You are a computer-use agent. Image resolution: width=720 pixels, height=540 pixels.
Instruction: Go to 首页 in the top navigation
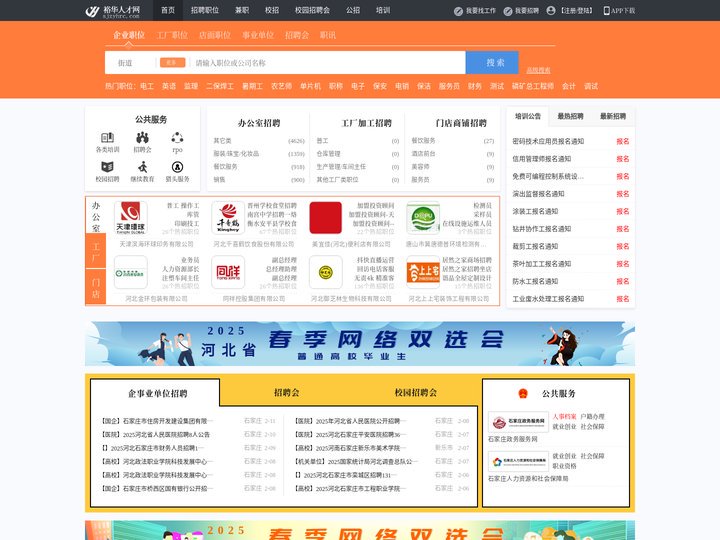168,10
